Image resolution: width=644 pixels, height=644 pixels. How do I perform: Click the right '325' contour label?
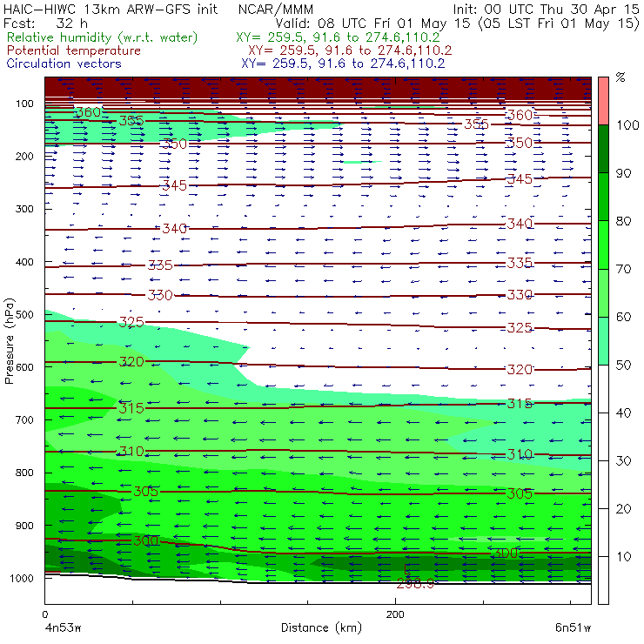click(520, 328)
